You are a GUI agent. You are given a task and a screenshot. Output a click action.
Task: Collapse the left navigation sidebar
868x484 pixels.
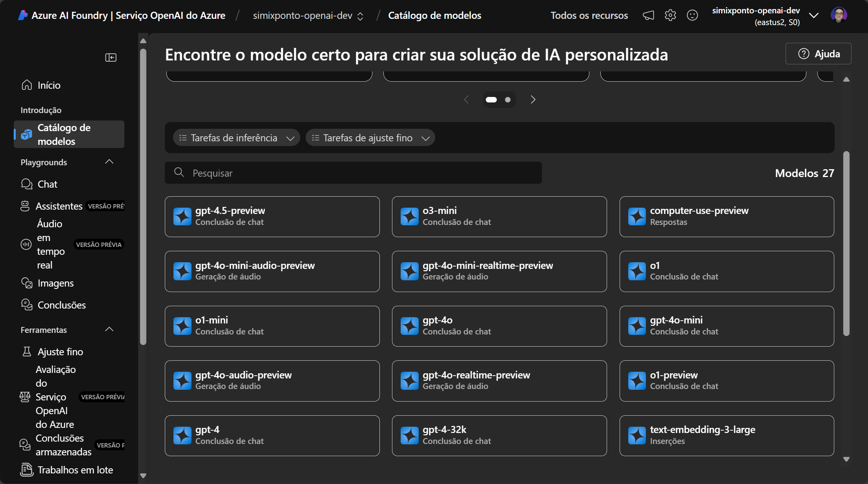pos(111,58)
